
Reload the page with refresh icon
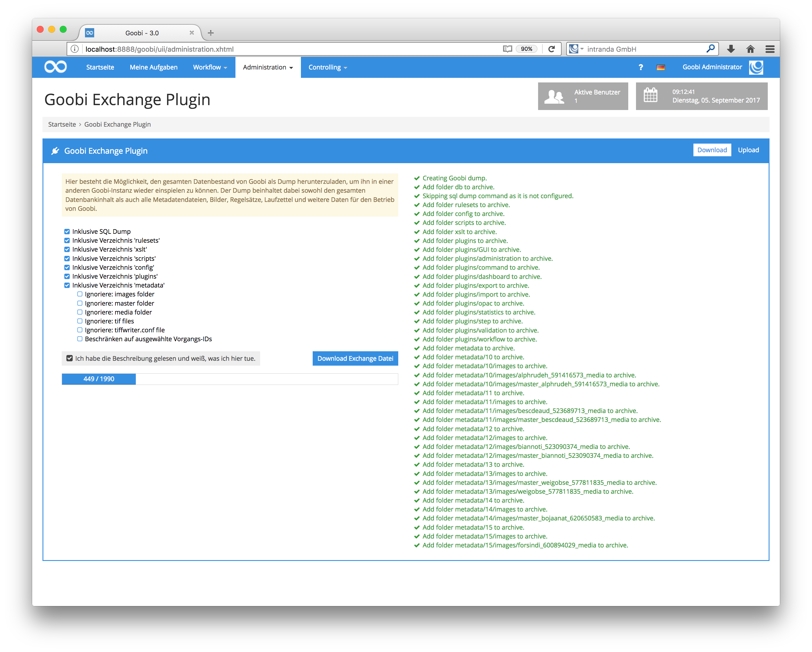coord(551,49)
